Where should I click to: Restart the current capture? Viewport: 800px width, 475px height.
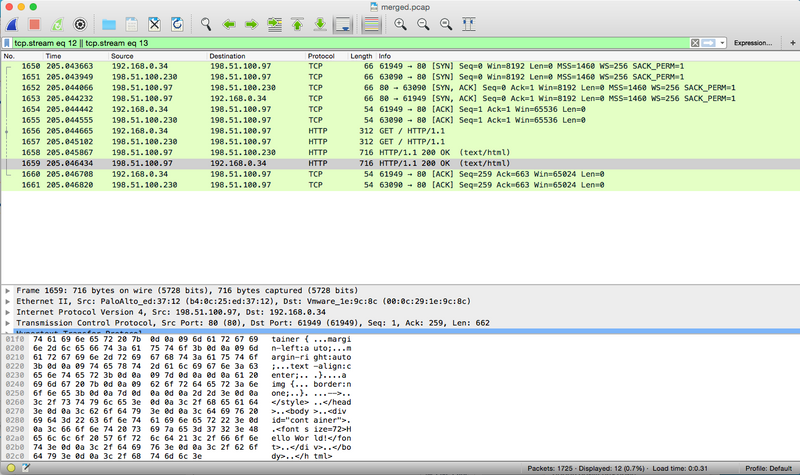[57, 23]
